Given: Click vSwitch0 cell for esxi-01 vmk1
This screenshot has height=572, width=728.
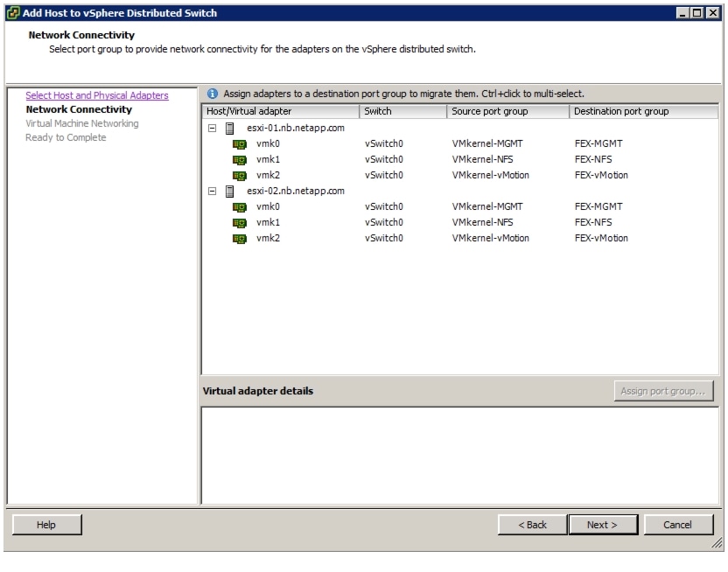Looking at the screenshot, I should tap(384, 159).
